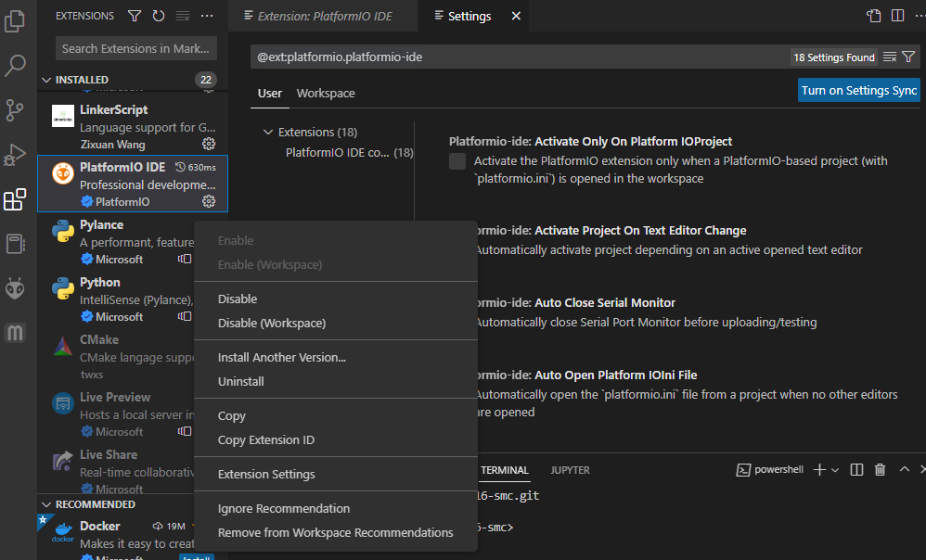
Task: Install the Docker extension
Action: [x=196, y=556]
